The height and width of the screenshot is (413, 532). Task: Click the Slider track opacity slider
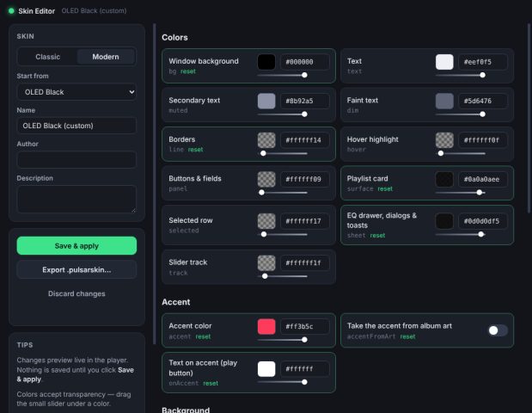click(x=282, y=276)
